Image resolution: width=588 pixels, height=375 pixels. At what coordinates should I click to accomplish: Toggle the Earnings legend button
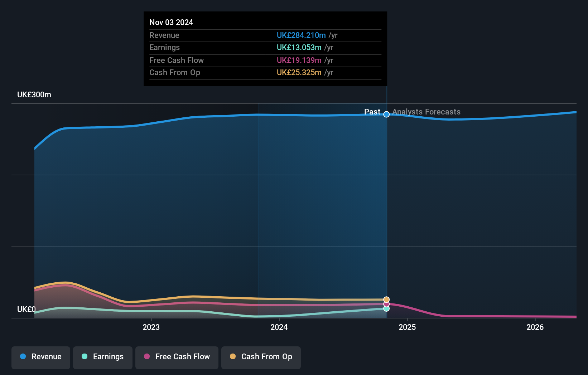[x=103, y=357]
